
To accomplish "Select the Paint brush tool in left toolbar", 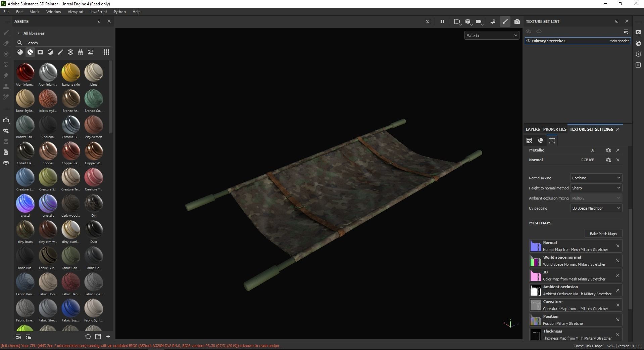I will [6, 33].
